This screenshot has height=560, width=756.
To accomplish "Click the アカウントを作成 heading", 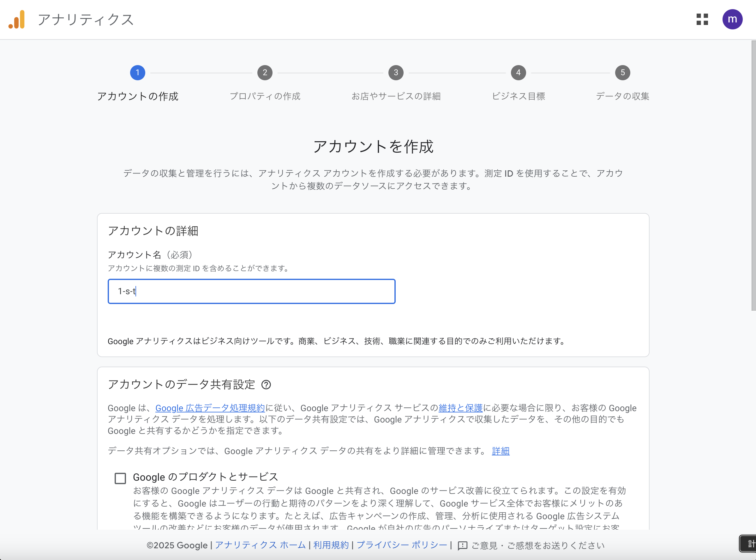I will pyautogui.click(x=373, y=146).
